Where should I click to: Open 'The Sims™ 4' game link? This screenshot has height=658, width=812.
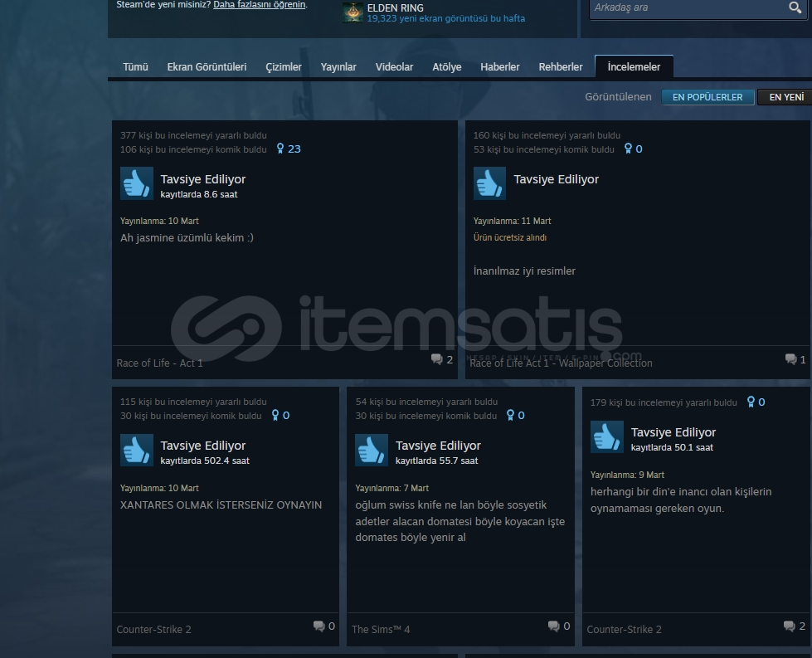381,630
